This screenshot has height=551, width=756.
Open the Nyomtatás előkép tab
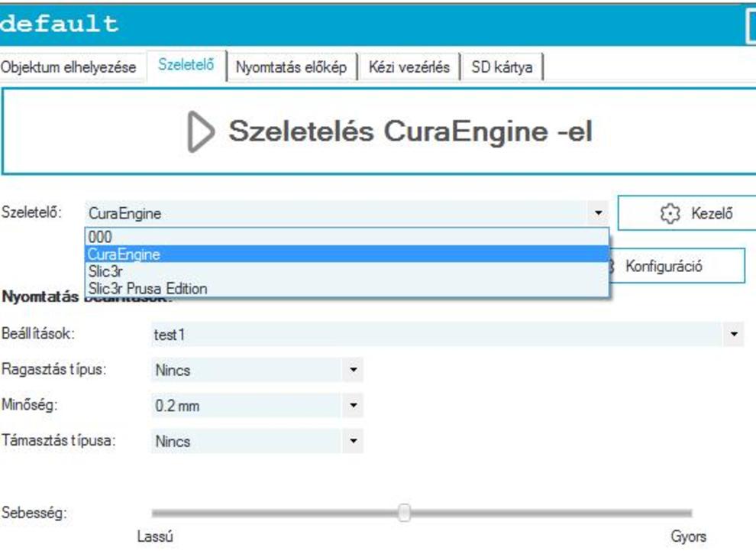[x=291, y=67]
